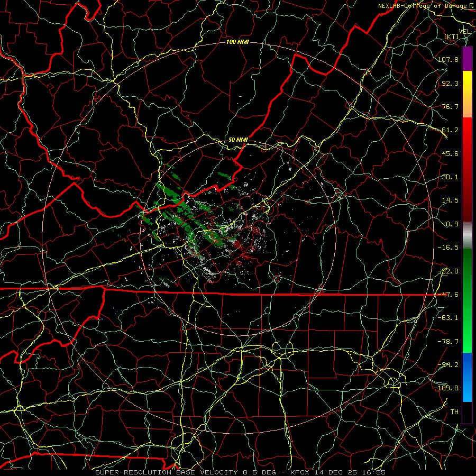Image resolution: width=476 pixels, height=476 pixels.
Task: Pick the gray near-zero segment of color bar
Action: point(467,234)
